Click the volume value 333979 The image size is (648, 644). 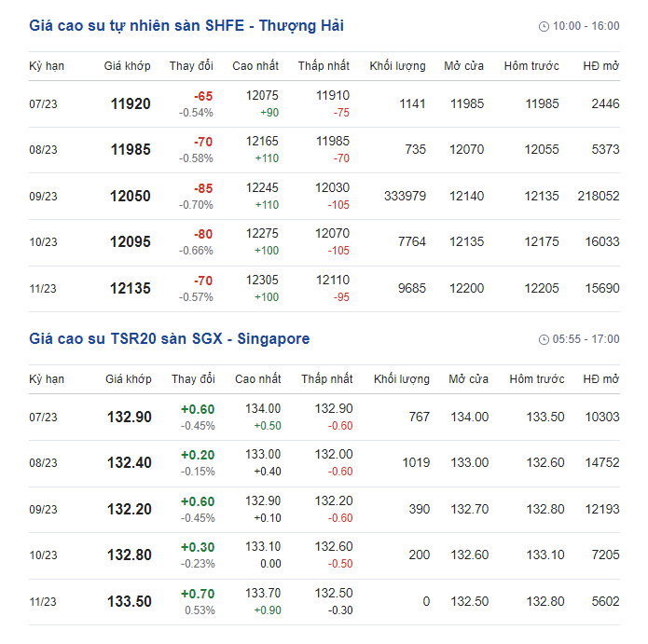pyautogui.click(x=405, y=196)
